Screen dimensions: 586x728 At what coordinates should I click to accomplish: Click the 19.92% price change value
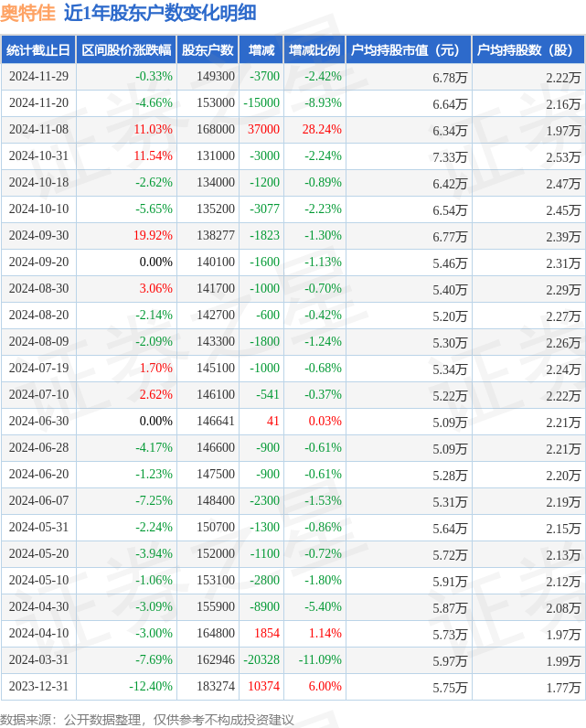click(x=153, y=235)
